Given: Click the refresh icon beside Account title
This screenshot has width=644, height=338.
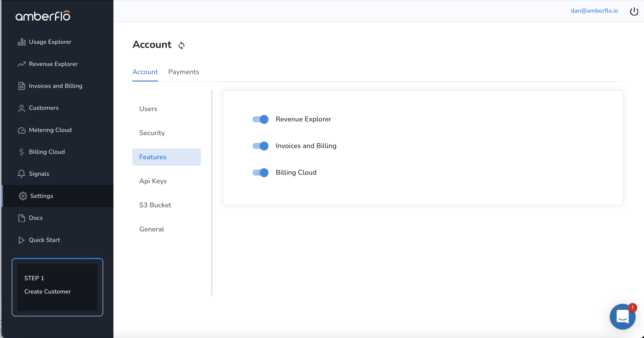Looking at the screenshot, I should (181, 45).
